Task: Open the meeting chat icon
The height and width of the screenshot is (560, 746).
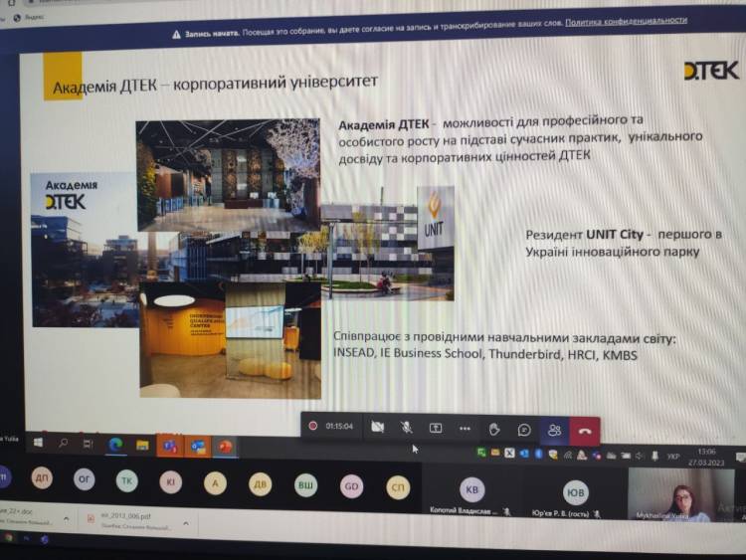Action: click(524, 430)
